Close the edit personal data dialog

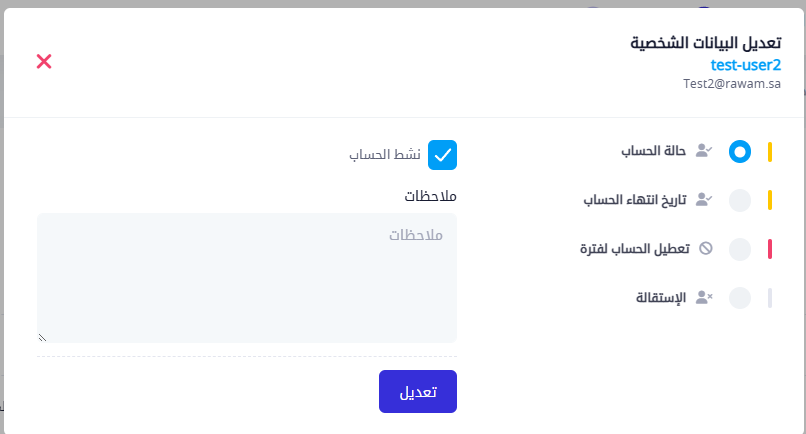[44, 62]
